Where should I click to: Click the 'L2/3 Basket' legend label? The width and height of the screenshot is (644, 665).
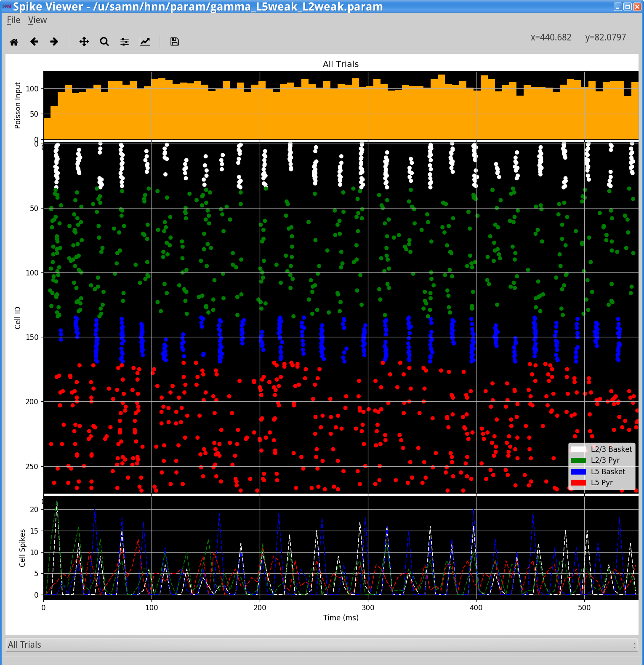611,449
